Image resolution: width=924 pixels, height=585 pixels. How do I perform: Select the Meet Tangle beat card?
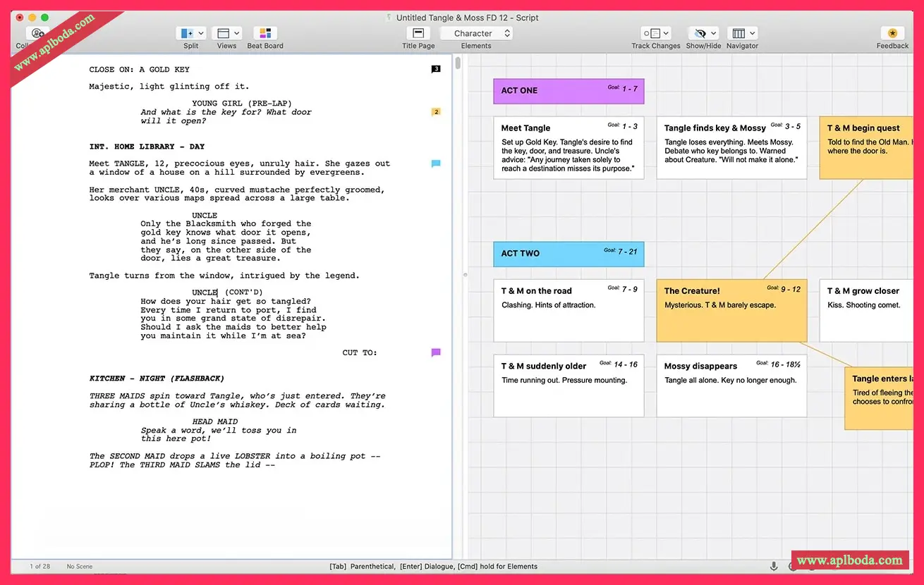[569, 148]
